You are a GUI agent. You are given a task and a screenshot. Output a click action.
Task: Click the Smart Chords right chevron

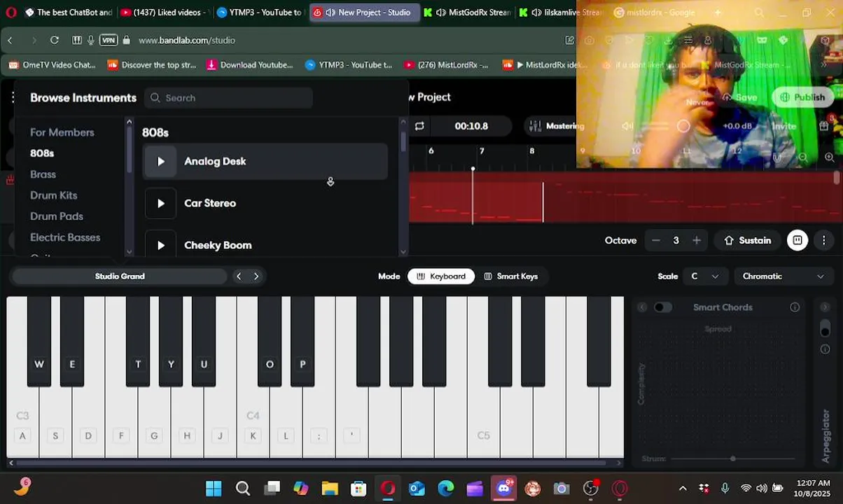[x=825, y=307]
